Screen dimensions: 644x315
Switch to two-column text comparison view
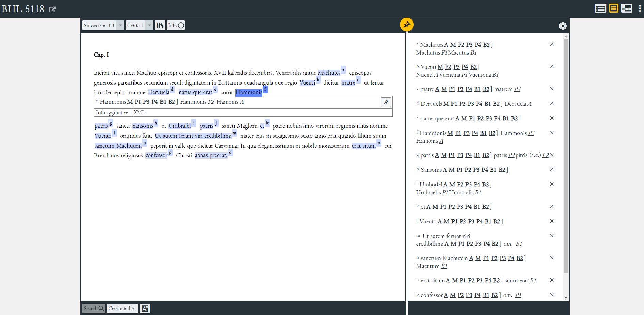(x=626, y=9)
